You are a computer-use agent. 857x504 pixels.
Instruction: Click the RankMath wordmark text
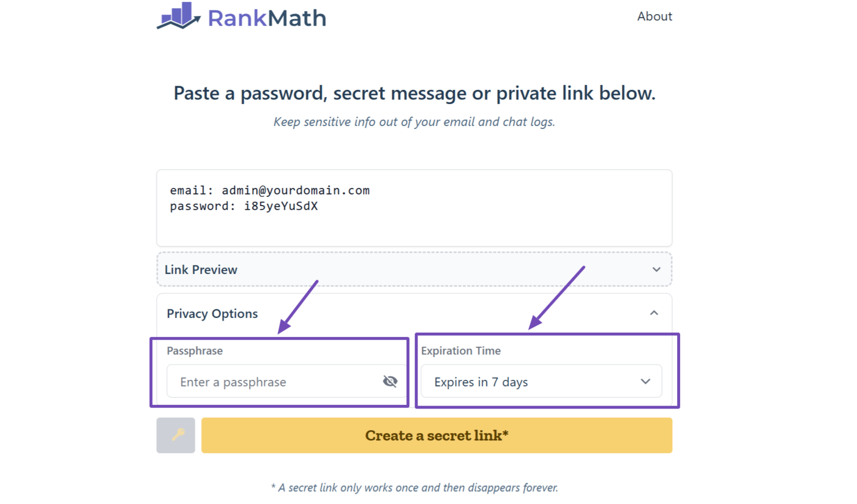[x=266, y=18]
